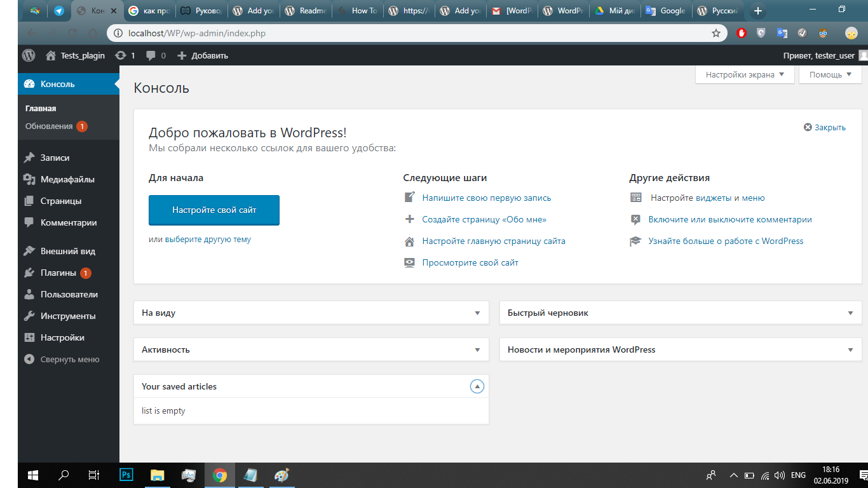The width and height of the screenshot is (868, 488).
Task: View site info icon in address bar
Action: pos(118,33)
